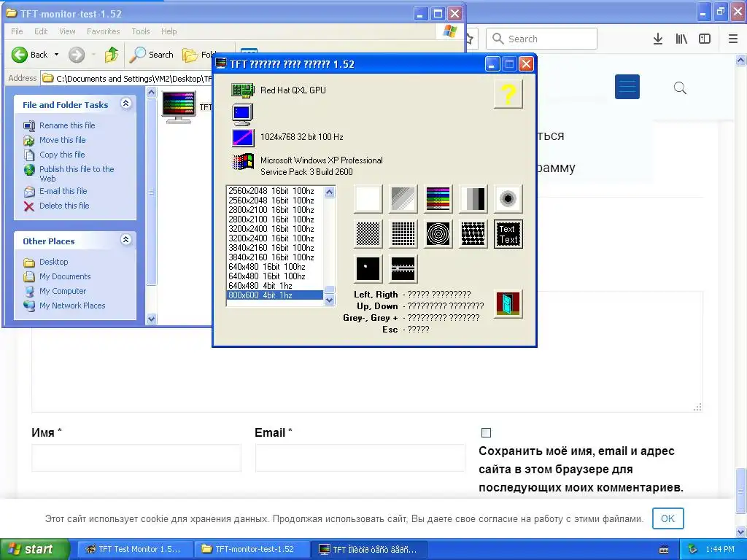Click the resolution icon beside 1024x768
747x560 pixels.
pyautogui.click(x=242, y=137)
